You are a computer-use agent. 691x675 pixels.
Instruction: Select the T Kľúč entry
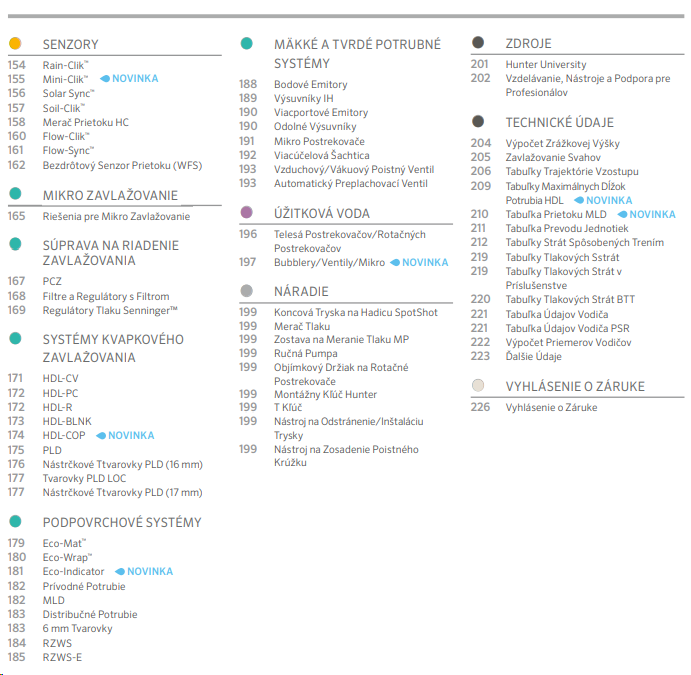(x=288, y=408)
